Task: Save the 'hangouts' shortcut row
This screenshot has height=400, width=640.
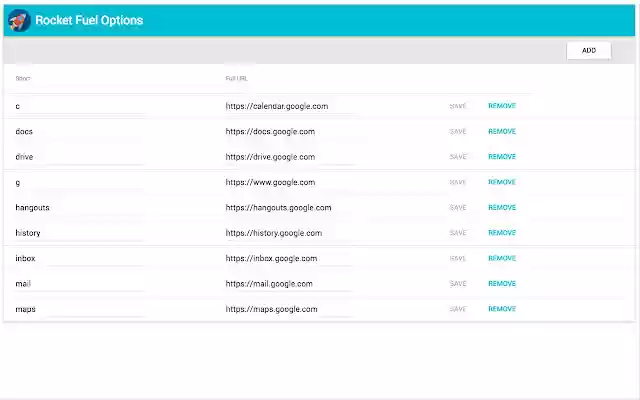Action: (458, 207)
